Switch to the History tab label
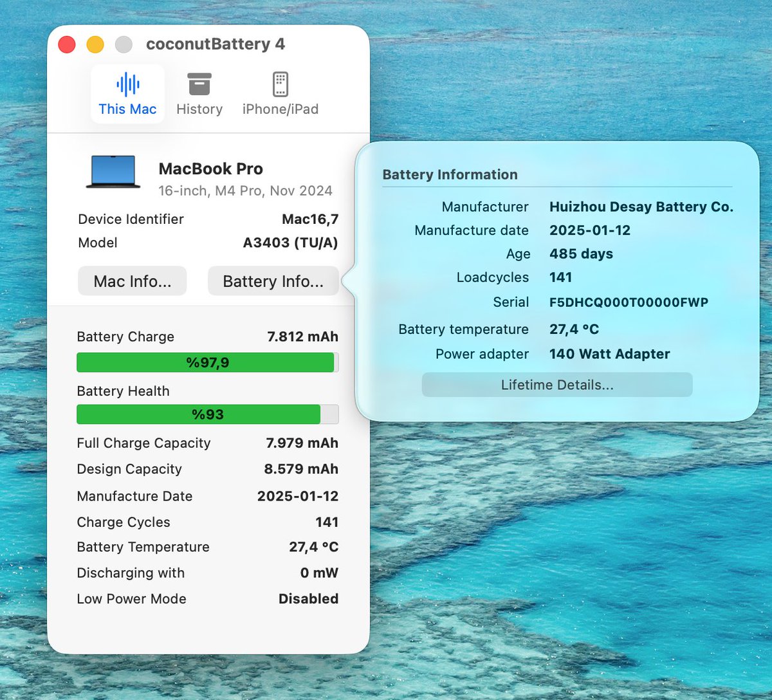 (x=199, y=109)
